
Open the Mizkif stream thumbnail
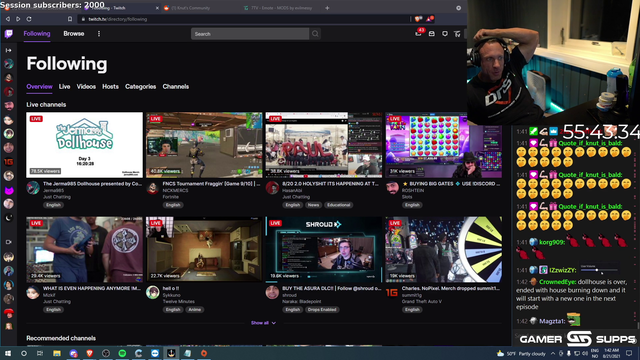(84, 249)
